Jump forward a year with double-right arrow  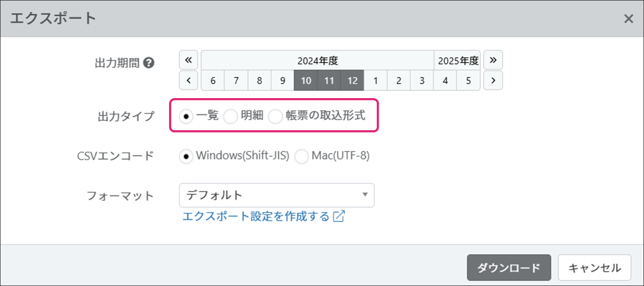(x=493, y=60)
